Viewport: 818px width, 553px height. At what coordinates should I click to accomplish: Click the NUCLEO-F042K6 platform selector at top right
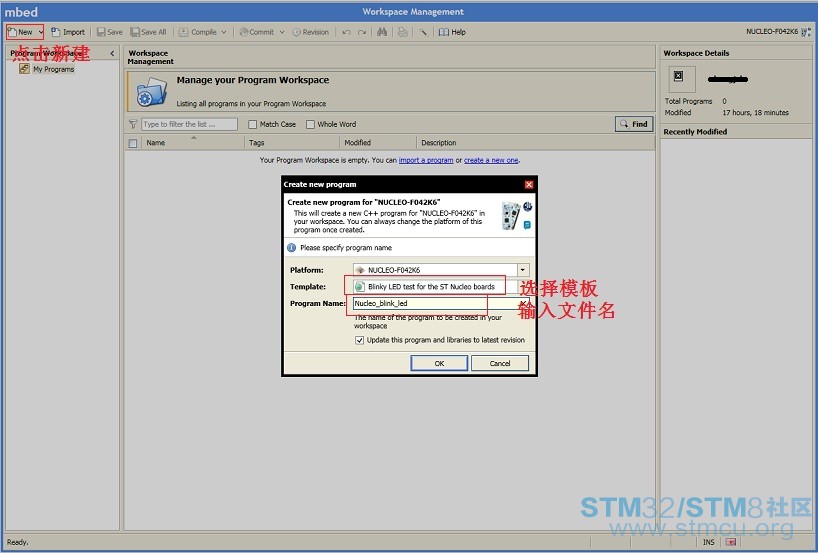(778, 32)
